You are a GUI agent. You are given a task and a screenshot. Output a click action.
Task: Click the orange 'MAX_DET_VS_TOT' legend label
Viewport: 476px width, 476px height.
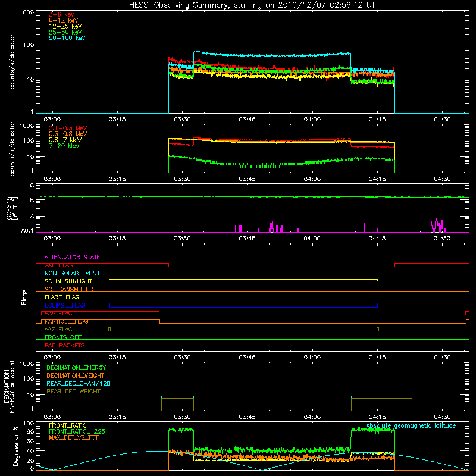click(73, 437)
